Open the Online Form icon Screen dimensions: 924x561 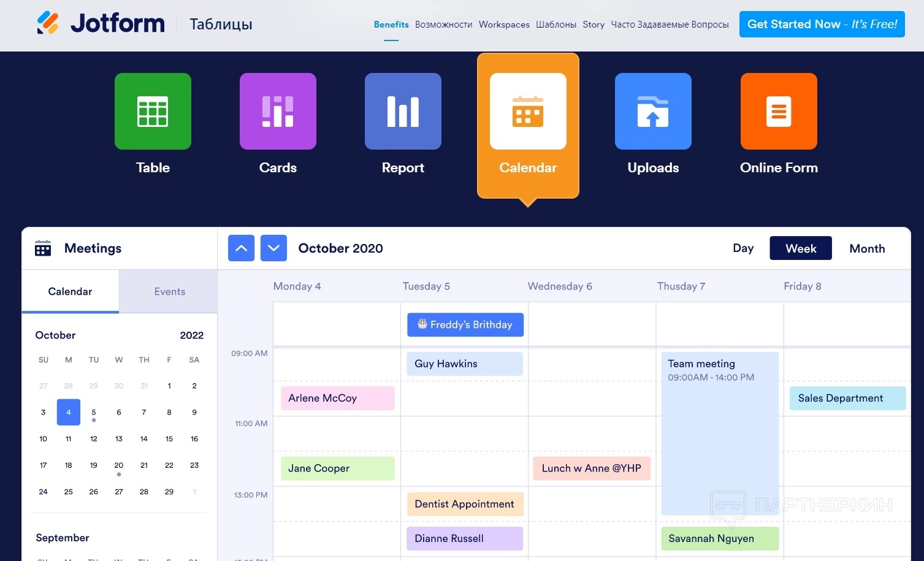tap(779, 111)
